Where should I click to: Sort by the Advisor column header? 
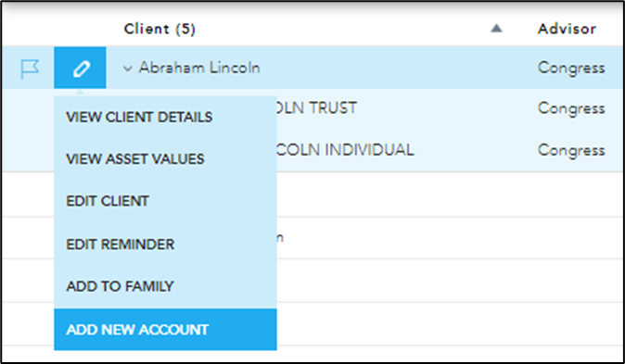coord(567,29)
